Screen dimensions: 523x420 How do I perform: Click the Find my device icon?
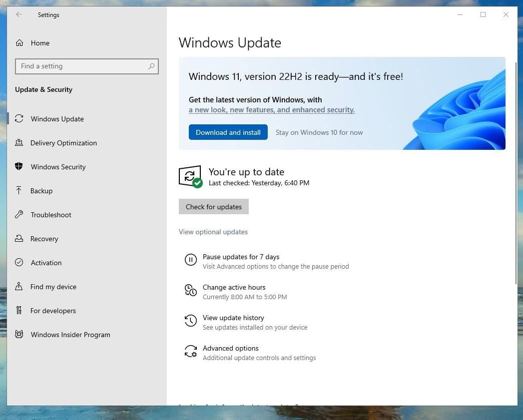click(x=19, y=287)
